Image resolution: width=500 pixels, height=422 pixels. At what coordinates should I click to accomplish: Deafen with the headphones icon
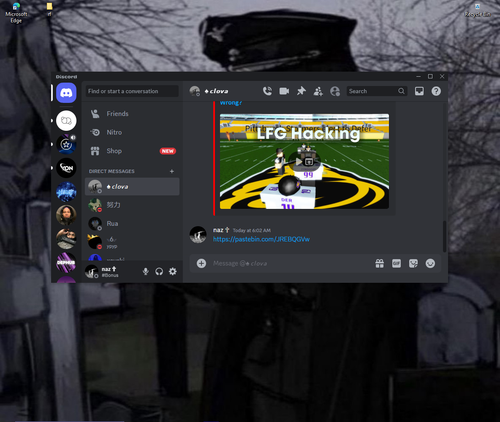[159, 271]
